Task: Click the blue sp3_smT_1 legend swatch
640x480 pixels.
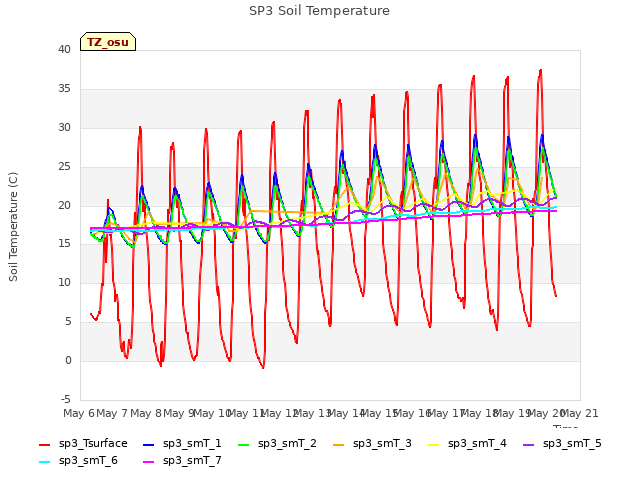Action: pyautogui.click(x=149, y=444)
